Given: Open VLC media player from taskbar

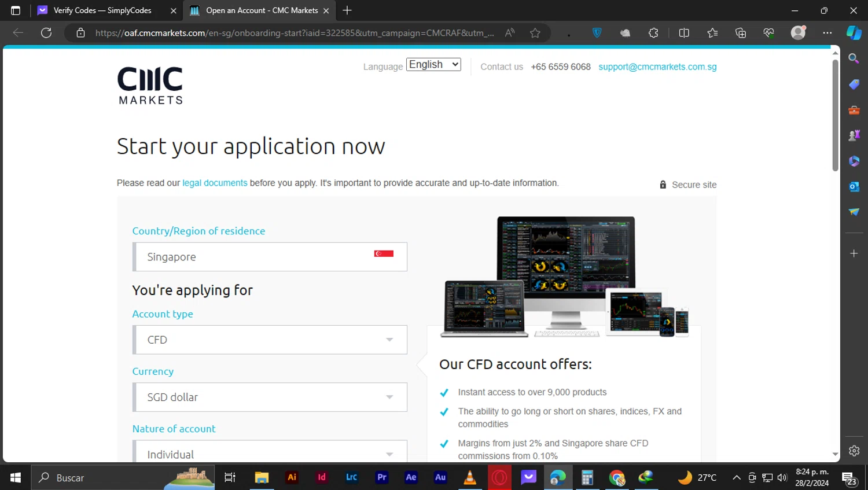Looking at the screenshot, I should (x=470, y=477).
